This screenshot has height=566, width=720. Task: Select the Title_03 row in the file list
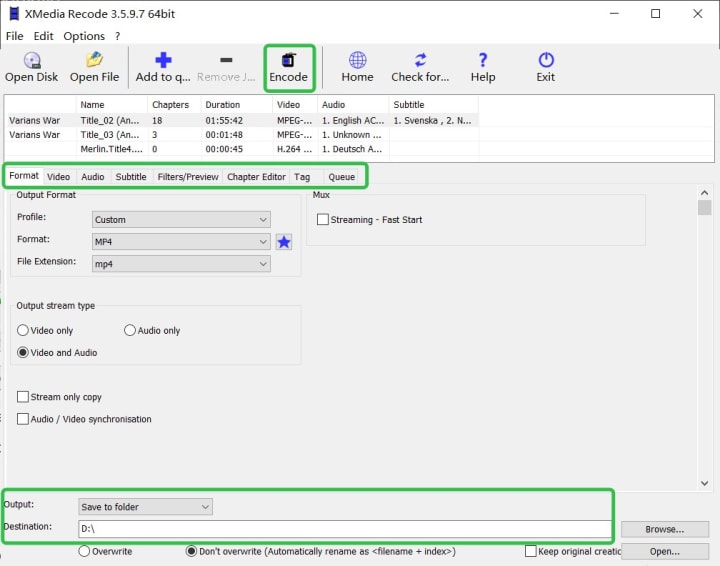coord(242,134)
